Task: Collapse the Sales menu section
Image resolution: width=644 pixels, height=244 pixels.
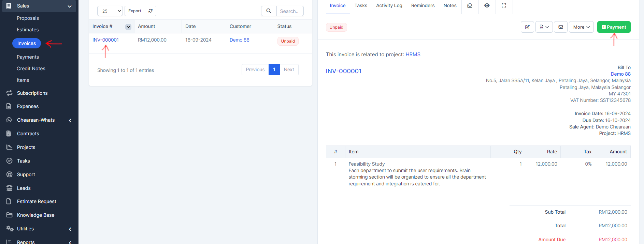Action: tap(70, 6)
